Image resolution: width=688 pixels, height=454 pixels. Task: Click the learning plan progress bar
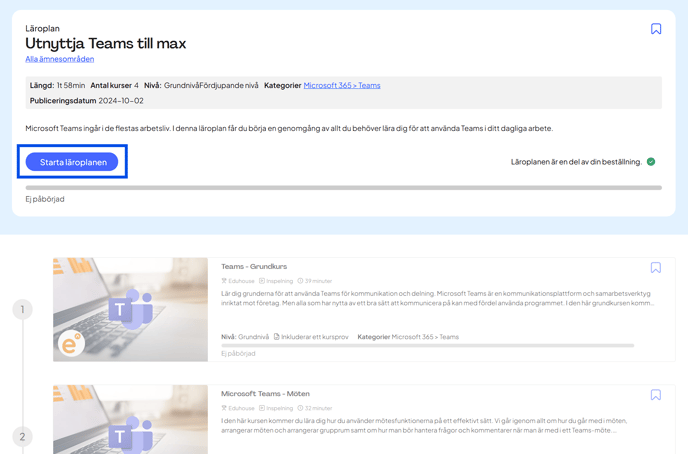[343, 188]
